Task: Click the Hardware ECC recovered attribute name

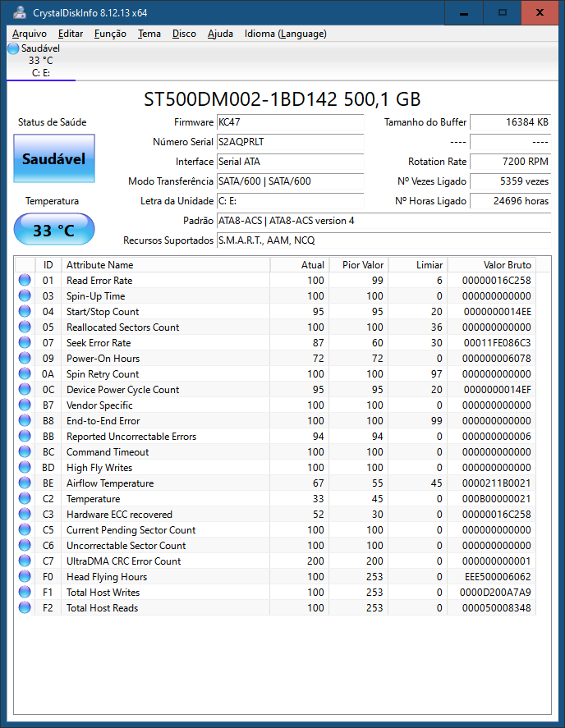Action: click(119, 515)
